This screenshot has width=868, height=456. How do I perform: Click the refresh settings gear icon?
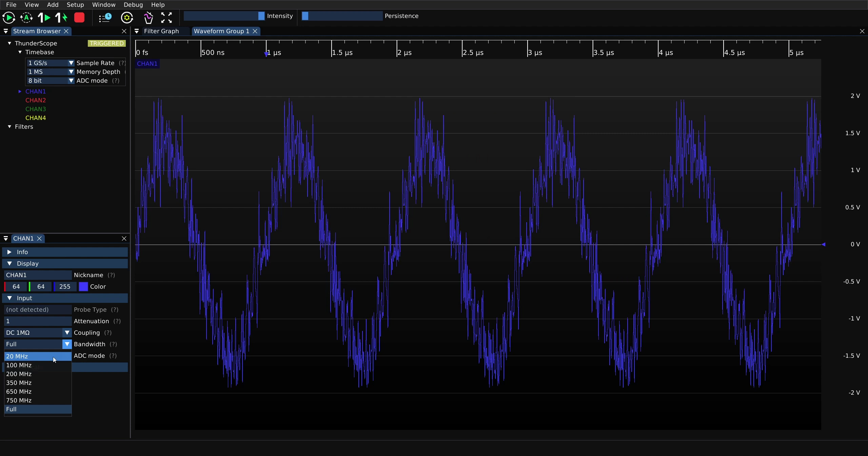click(x=127, y=18)
